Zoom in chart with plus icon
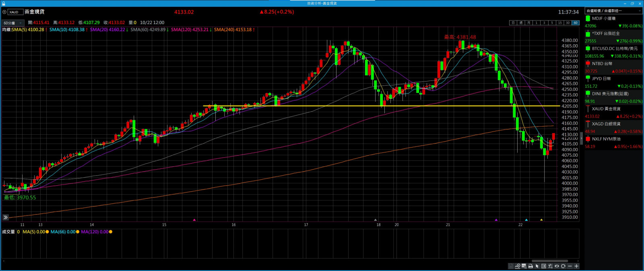This screenshot has height=271, width=644. click(x=576, y=266)
